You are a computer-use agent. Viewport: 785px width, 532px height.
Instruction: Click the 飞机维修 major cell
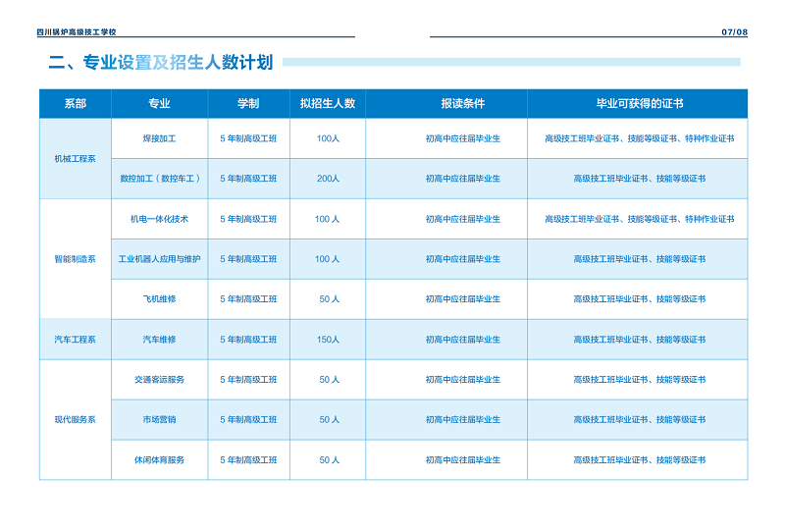159,299
